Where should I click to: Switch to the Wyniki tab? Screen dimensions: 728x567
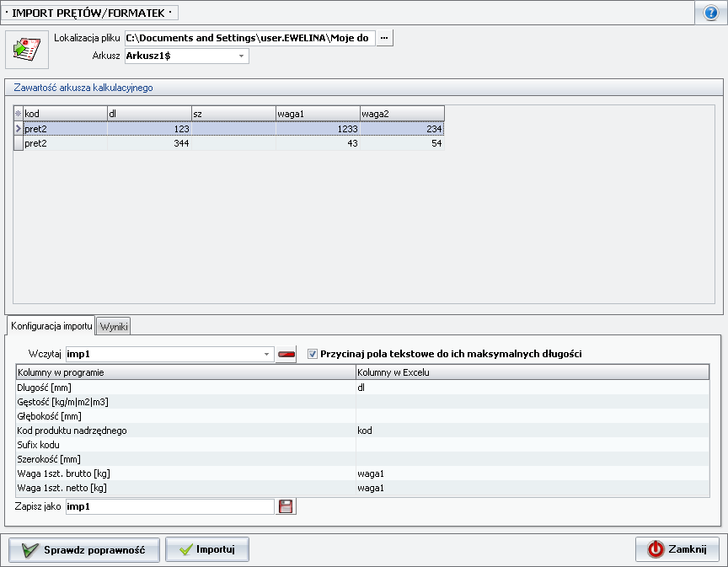113,326
